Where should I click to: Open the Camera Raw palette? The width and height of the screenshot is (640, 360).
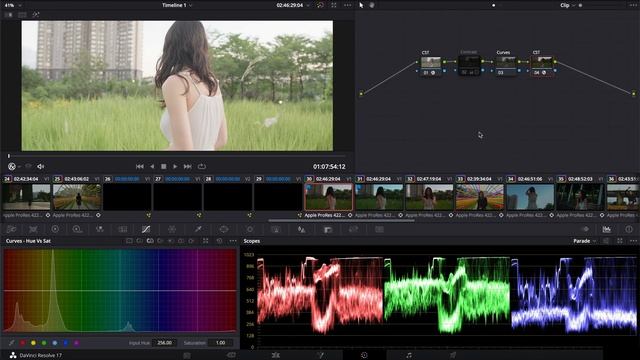pyautogui.click(x=11, y=229)
